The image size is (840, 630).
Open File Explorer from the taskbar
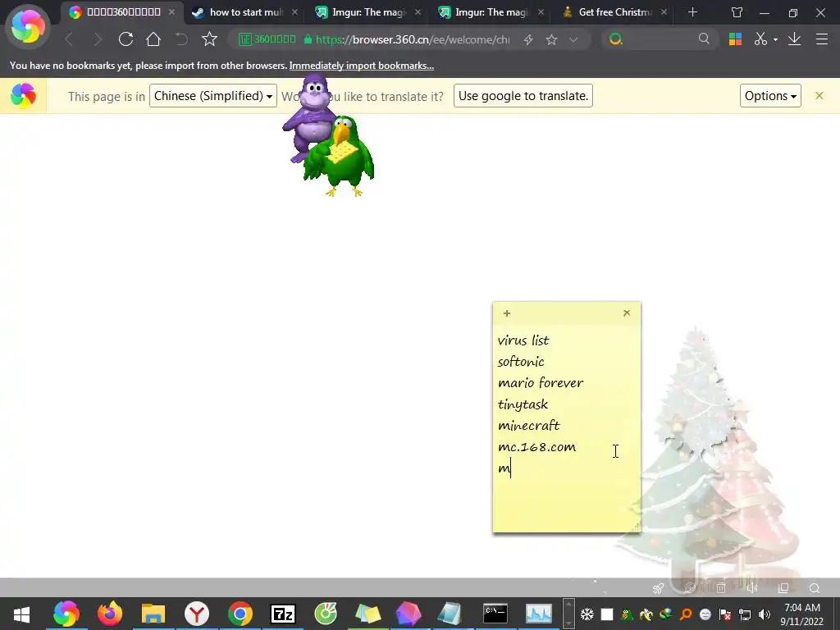[x=153, y=614]
